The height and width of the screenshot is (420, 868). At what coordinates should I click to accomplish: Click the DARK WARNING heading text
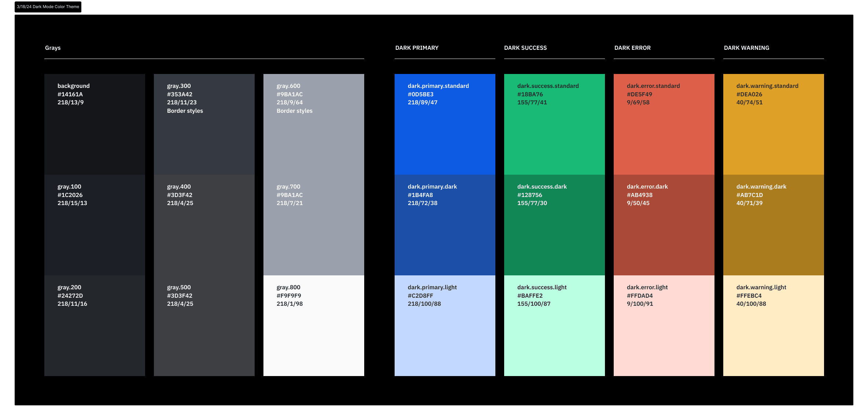tap(746, 48)
